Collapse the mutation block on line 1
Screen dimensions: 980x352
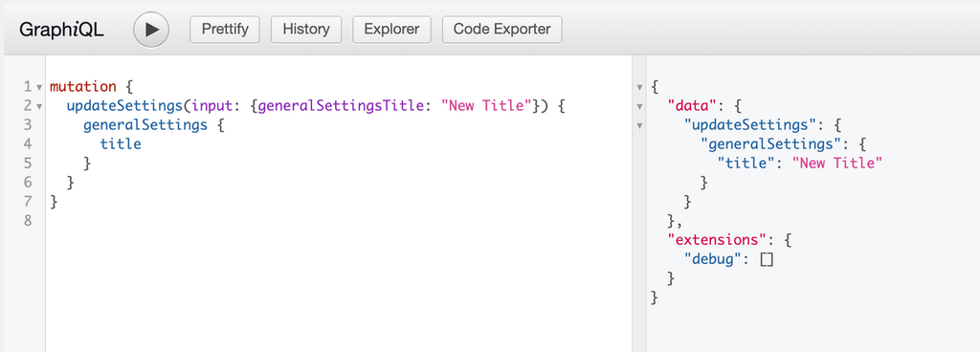(39, 87)
